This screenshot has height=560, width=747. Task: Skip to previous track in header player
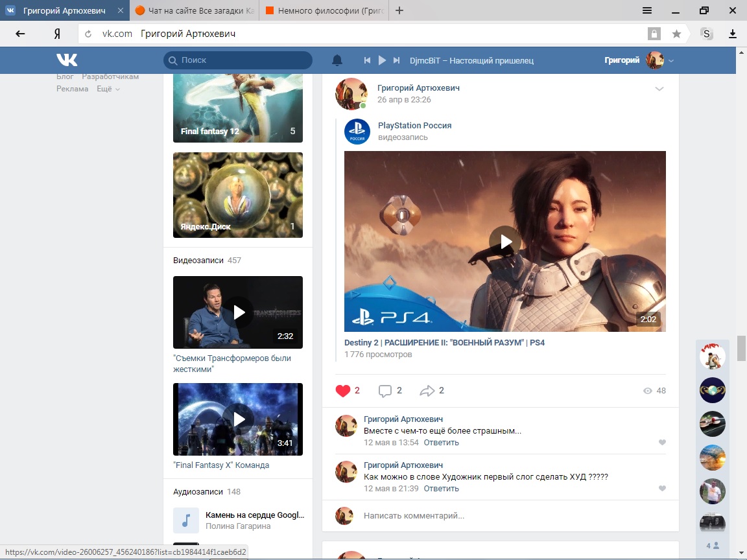click(x=367, y=60)
